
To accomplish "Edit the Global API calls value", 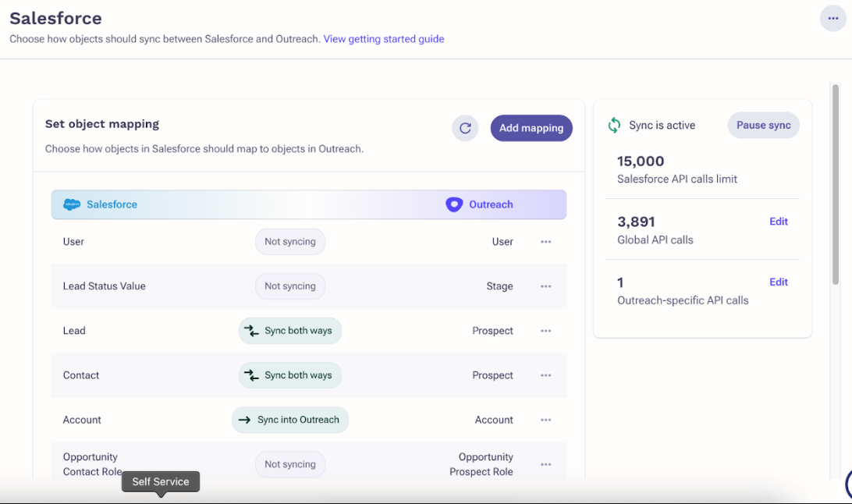I will pyautogui.click(x=778, y=222).
